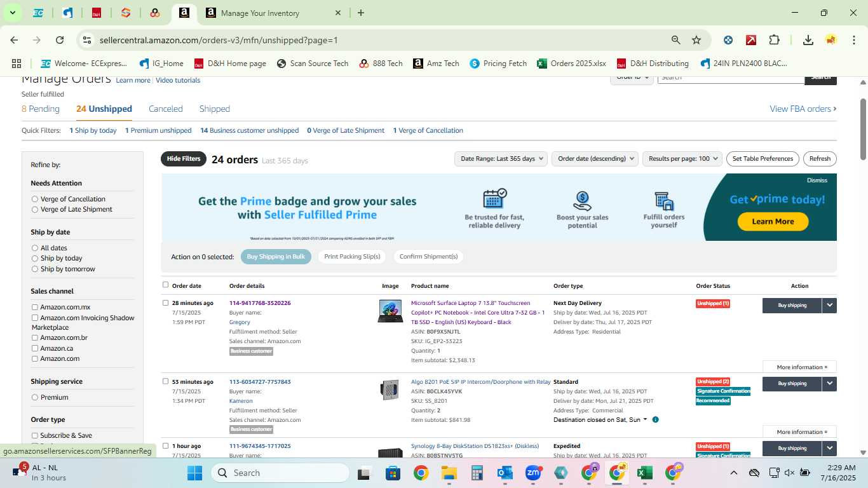Reload the page with the refresh icon

[60, 40]
